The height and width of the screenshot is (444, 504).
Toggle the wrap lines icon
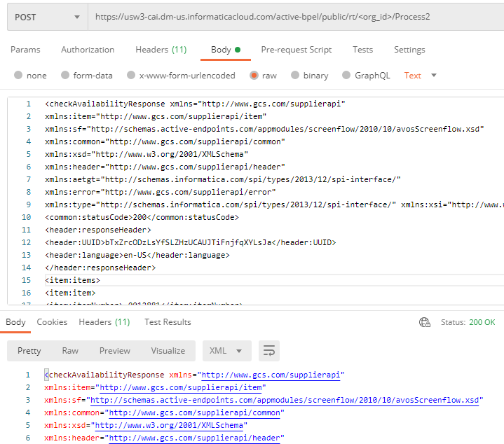(269, 351)
